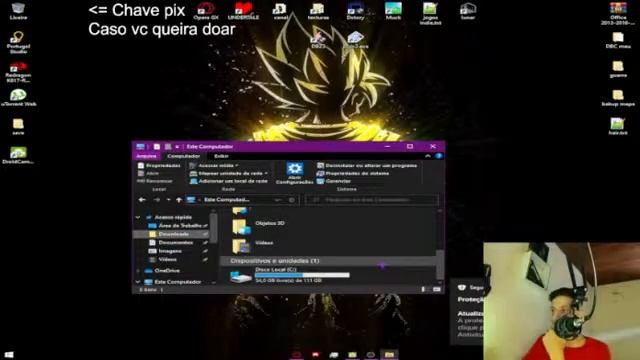The height and width of the screenshot is (360, 640).
Task: Switch to large icons view in status bar
Action: [436, 289]
